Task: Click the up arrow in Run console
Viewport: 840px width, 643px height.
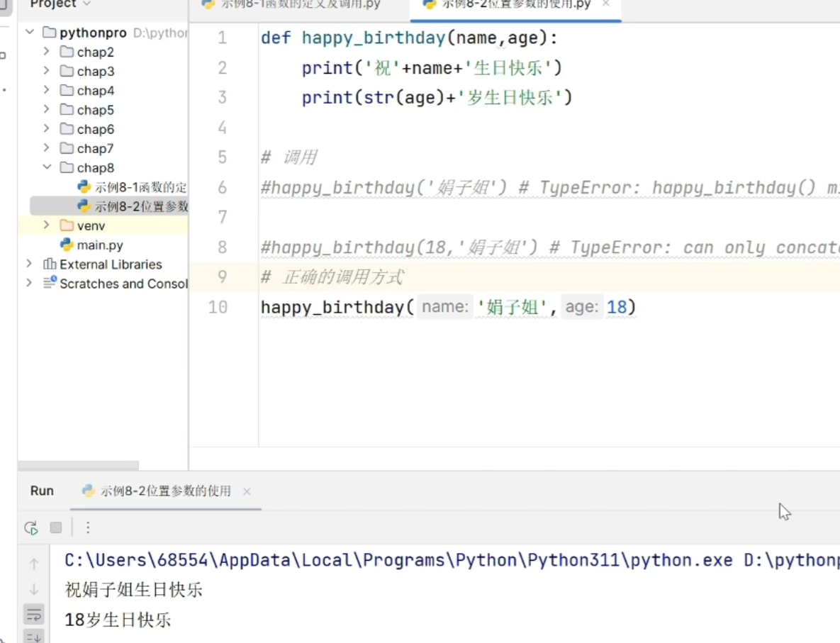Action: point(34,564)
